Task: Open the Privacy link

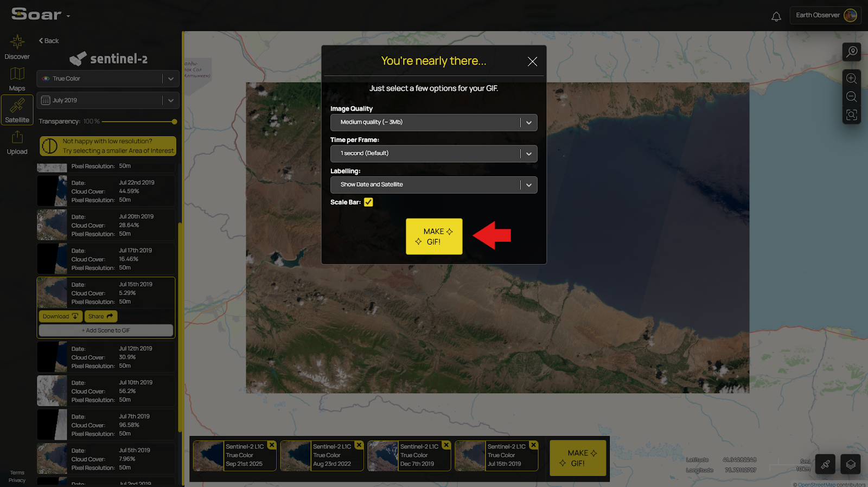Action: [17, 480]
